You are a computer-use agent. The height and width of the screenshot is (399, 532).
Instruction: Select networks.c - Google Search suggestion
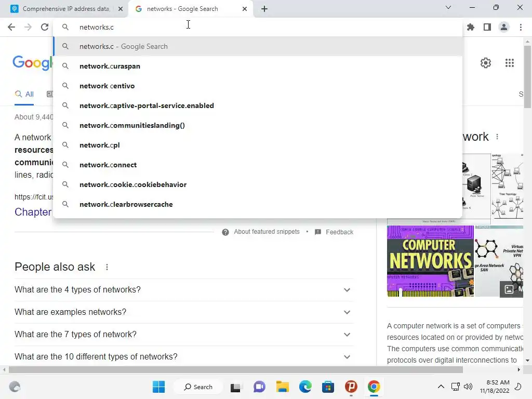coord(258,46)
